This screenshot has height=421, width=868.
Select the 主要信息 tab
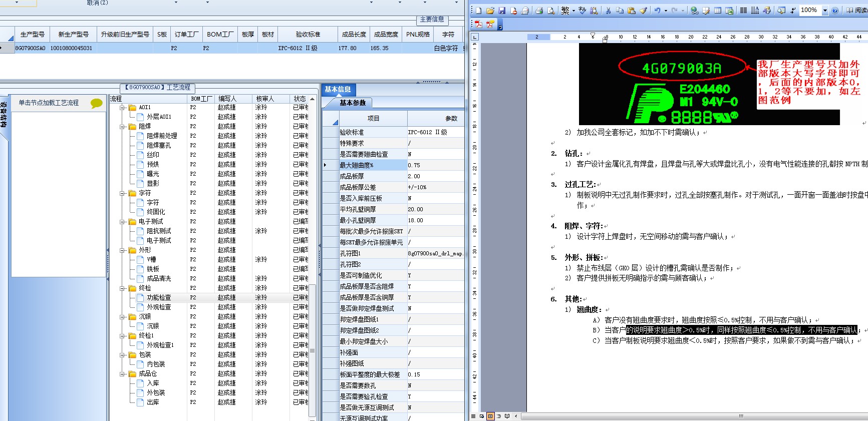(x=432, y=19)
